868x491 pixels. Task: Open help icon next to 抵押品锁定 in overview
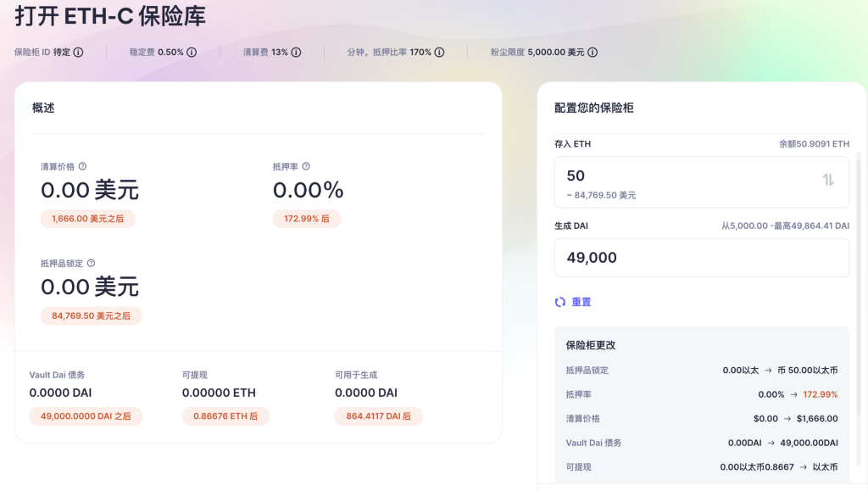[91, 263]
